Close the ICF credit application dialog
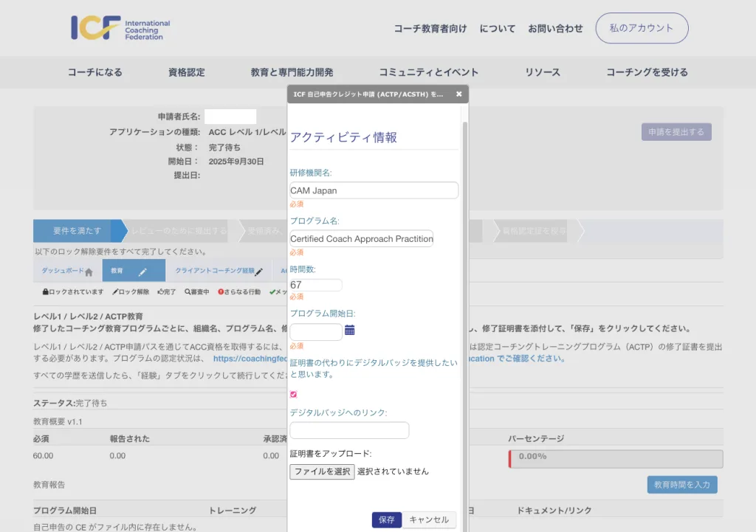Screen dimensions: 756x532 [x=458, y=94]
